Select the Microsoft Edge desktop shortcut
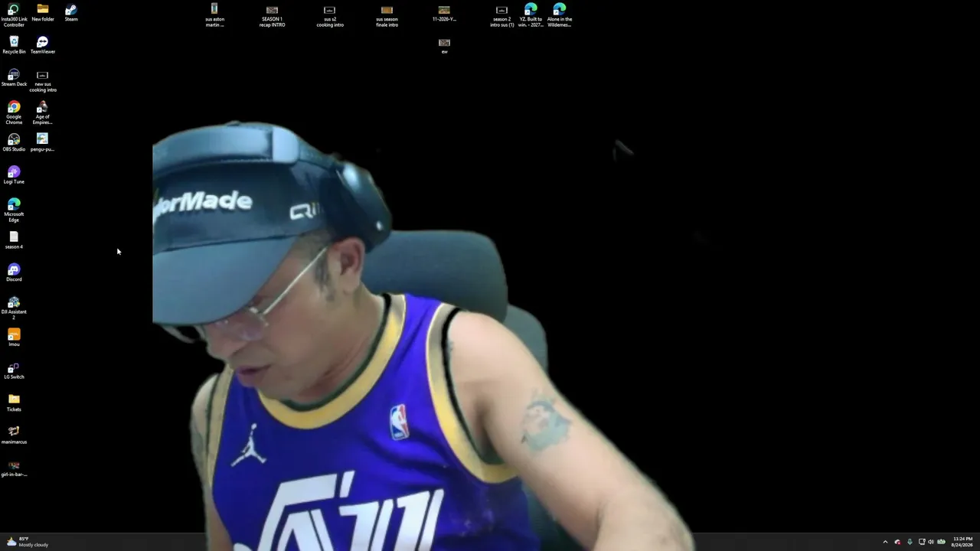This screenshot has height=551, width=980. click(14, 210)
